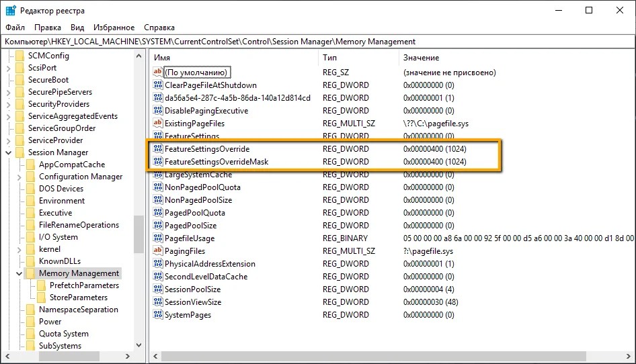Select the LargeSystemCache value name
Viewport: 636px width, 364px height.
pyautogui.click(x=198, y=175)
